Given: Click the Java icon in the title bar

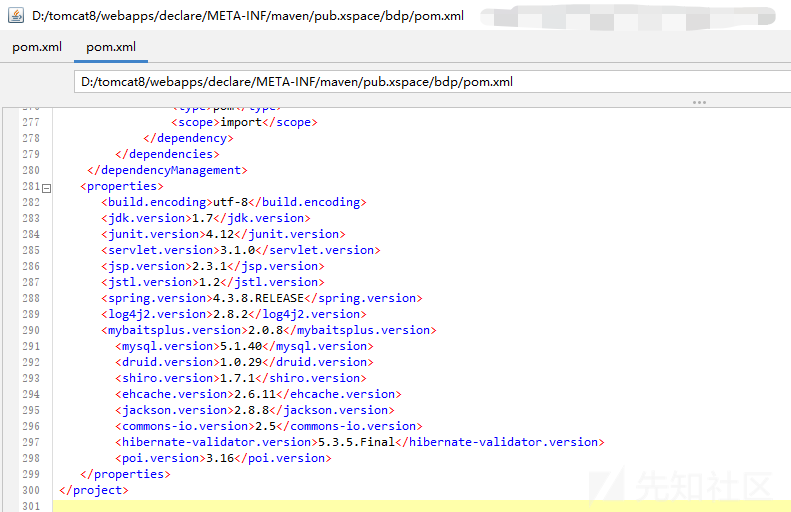Looking at the screenshot, I should (13, 17).
